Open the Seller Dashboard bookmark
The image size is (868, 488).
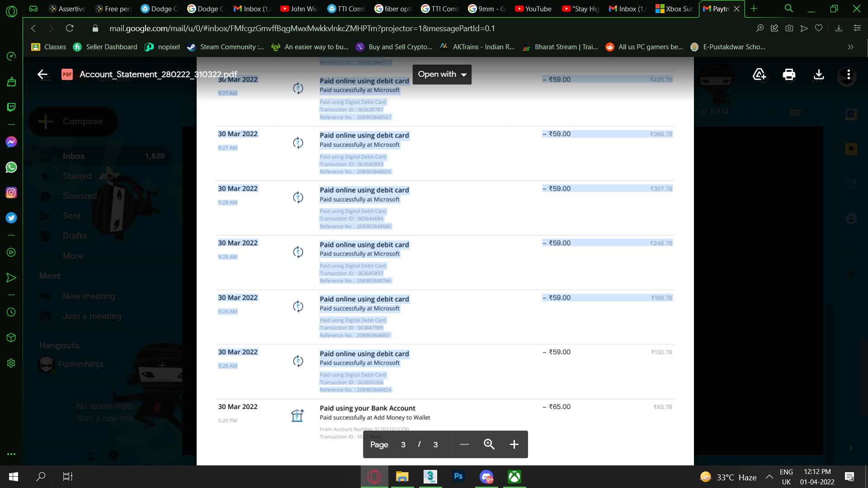pos(105,47)
